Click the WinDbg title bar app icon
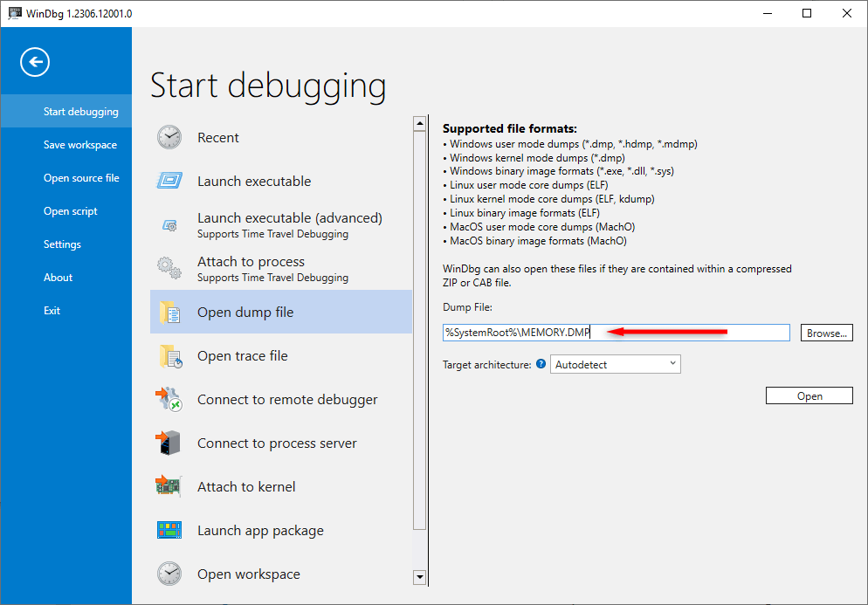Image resolution: width=868 pixels, height=605 pixels. (x=14, y=13)
